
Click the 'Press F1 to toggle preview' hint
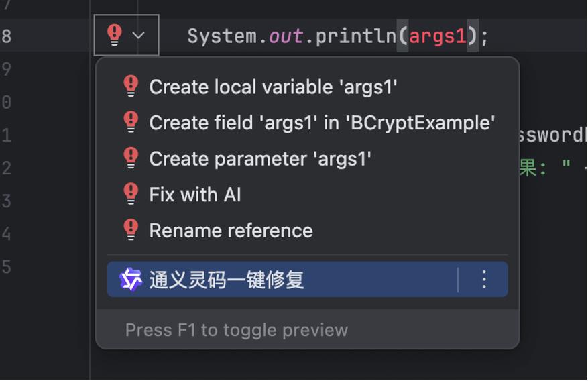pos(237,331)
